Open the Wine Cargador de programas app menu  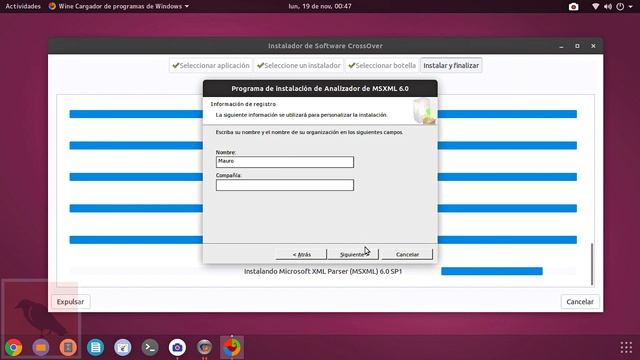(118, 6)
